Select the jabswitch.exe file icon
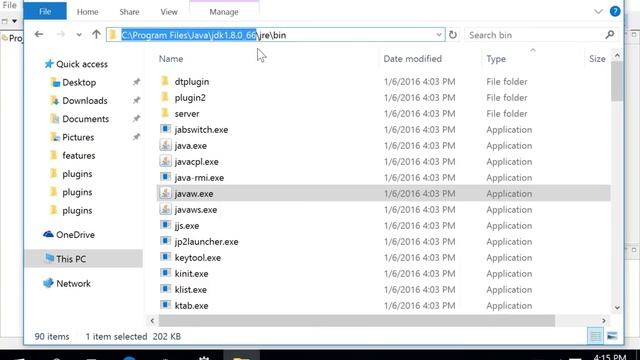 [x=165, y=129]
